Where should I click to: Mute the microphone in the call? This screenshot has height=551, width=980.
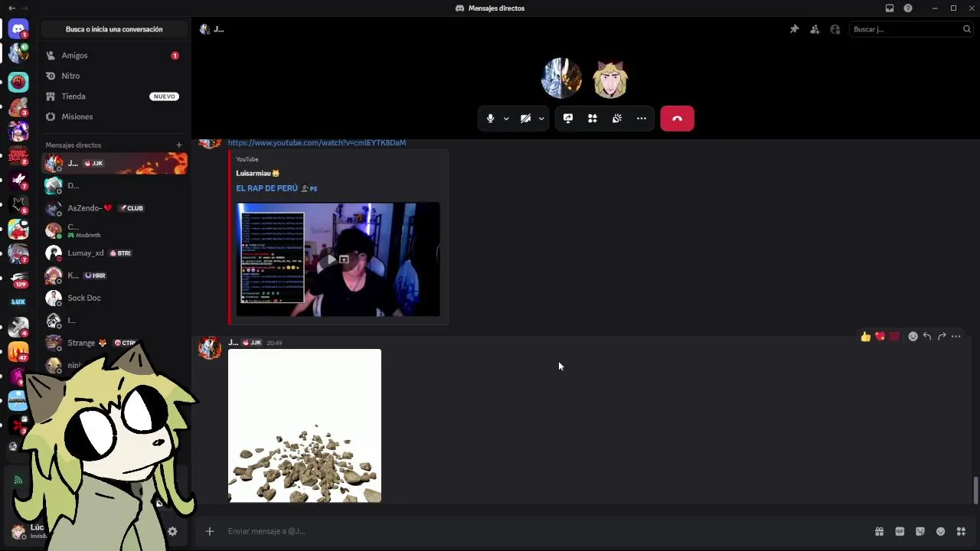pos(490,119)
